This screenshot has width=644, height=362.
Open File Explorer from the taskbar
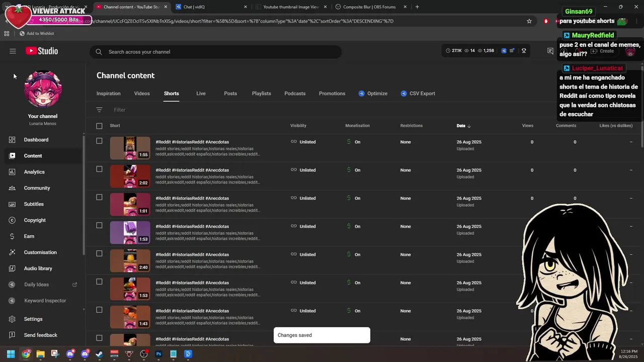pos(40,354)
